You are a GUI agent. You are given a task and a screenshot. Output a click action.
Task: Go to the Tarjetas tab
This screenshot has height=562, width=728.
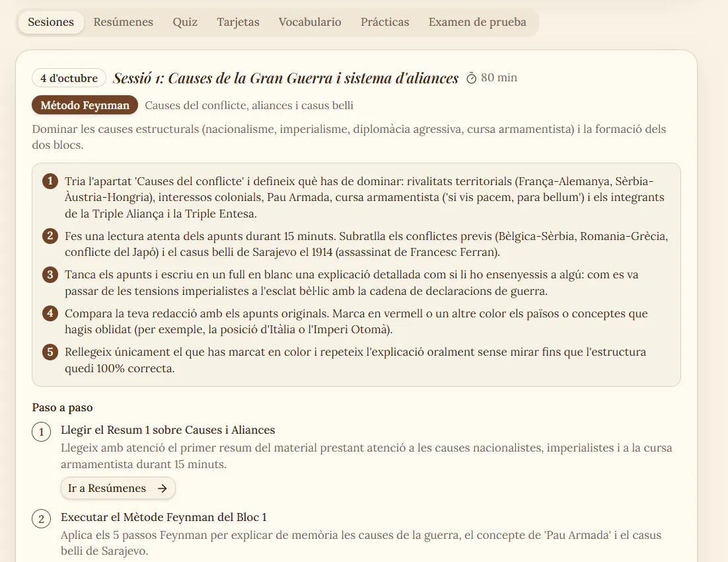pos(238,22)
